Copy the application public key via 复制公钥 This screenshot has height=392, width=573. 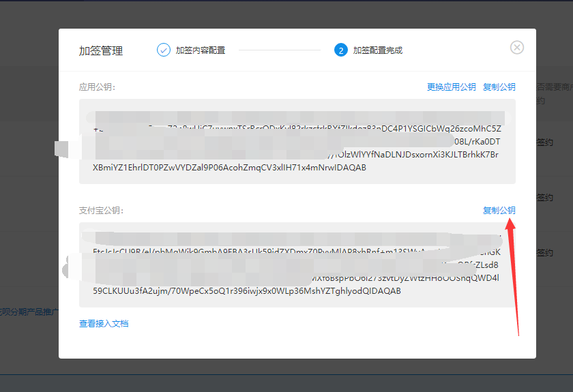click(x=499, y=87)
